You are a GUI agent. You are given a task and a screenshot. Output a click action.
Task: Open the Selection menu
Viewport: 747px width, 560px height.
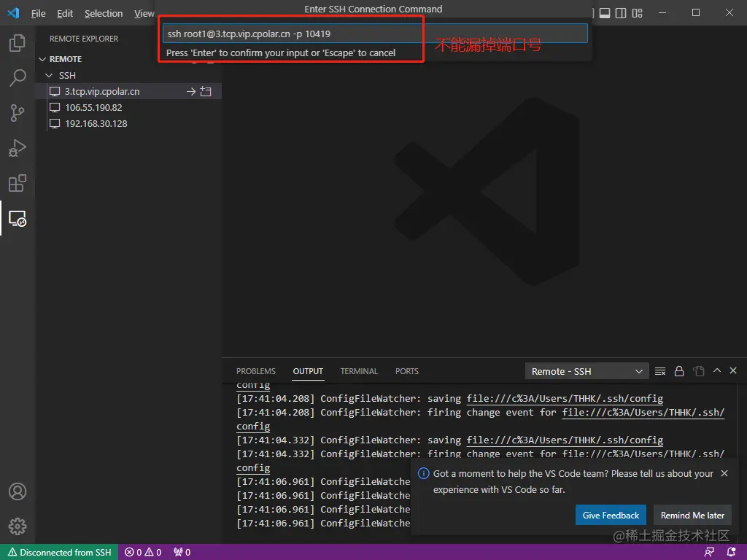click(x=104, y=13)
